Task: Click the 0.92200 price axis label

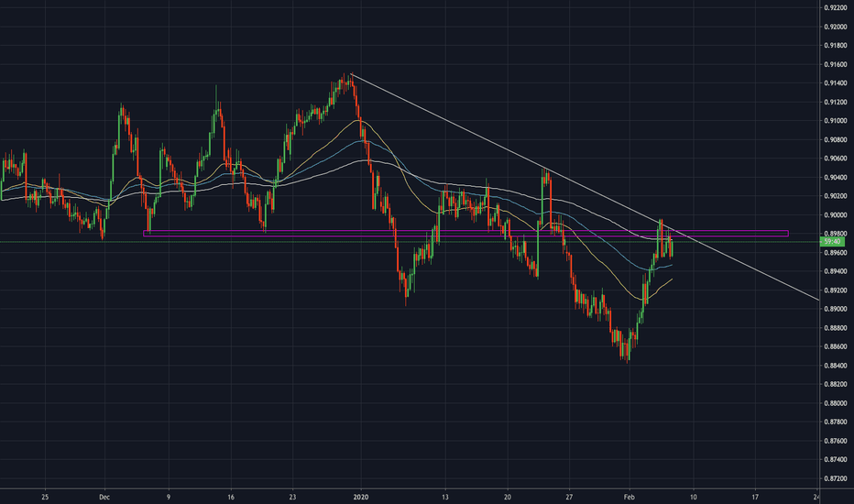Action: [836, 8]
